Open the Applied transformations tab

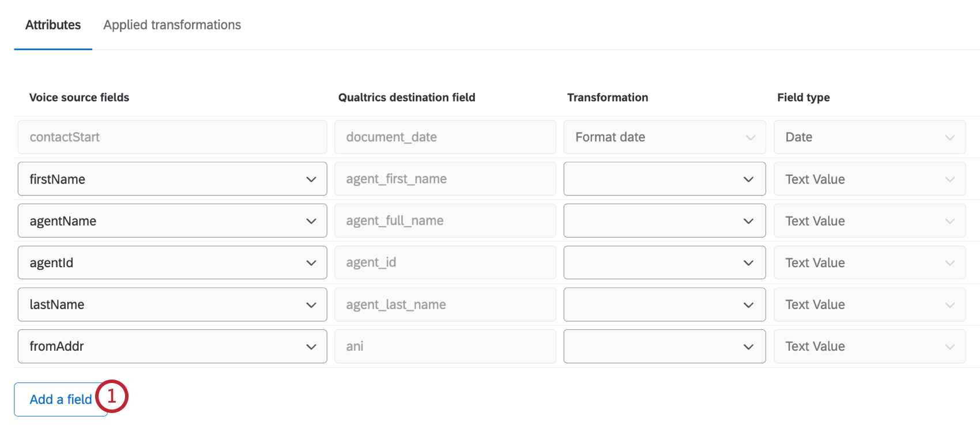click(172, 25)
